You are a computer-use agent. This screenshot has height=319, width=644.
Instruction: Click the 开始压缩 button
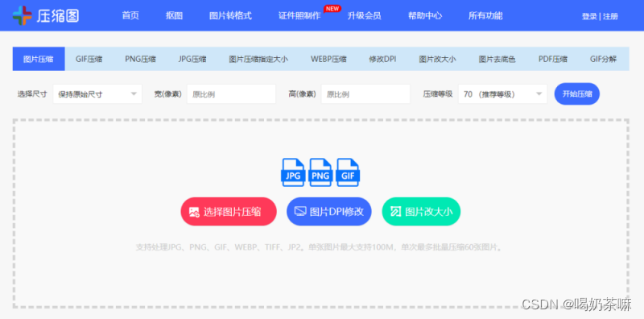click(x=577, y=93)
